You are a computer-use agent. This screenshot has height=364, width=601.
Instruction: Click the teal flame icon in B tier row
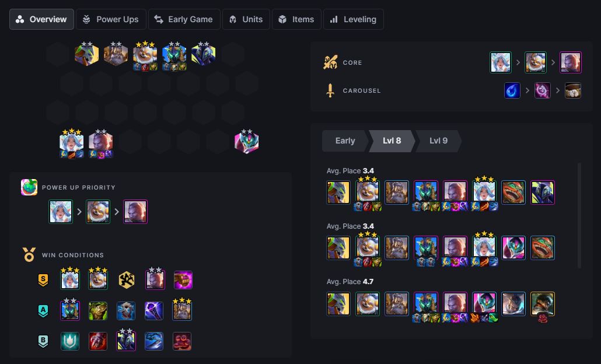point(70,341)
